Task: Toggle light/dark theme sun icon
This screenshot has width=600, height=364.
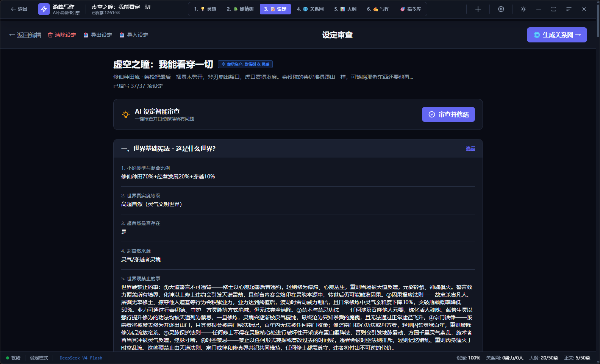Action: point(523,9)
